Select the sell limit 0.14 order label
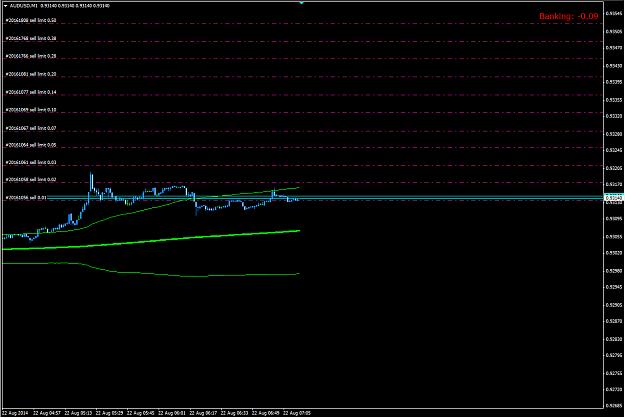The image size is (625, 418). (x=31, y=92)
